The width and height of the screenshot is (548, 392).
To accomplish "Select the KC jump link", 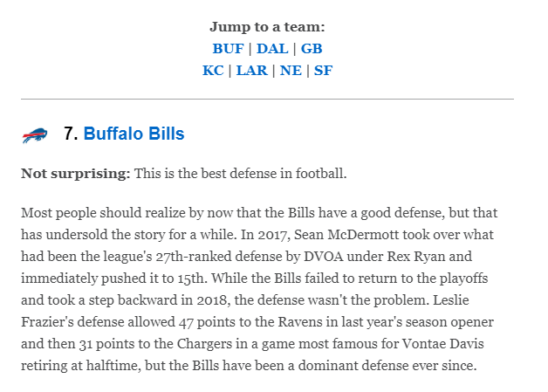I will pos(213,71).
